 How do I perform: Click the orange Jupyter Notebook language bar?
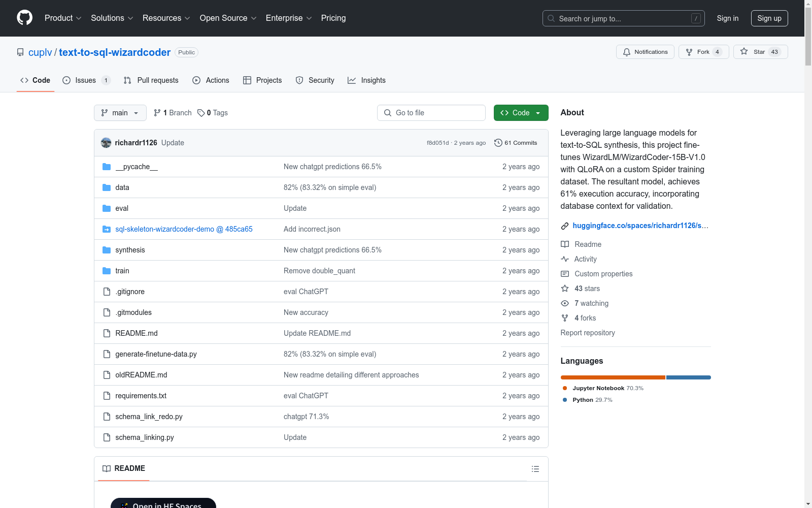[x=613, y=377]
